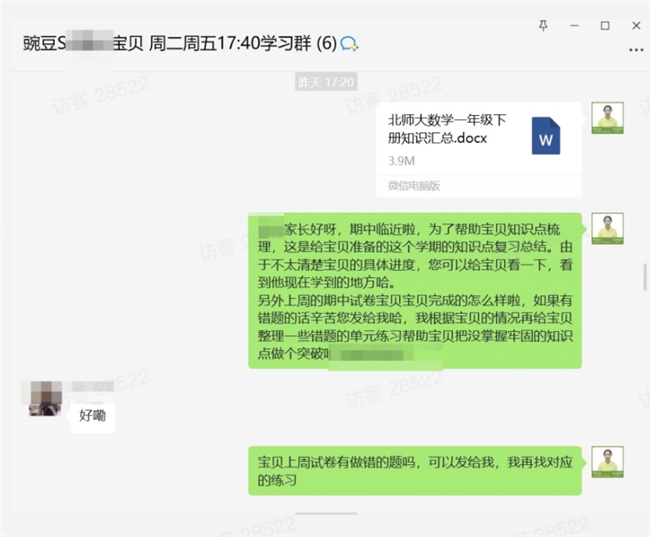Pin the chat window on top

point(543,26)
